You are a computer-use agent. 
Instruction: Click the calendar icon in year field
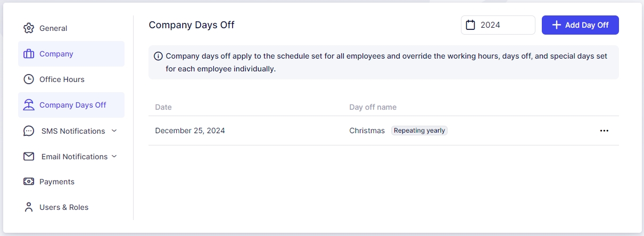[x=470, y=25]
